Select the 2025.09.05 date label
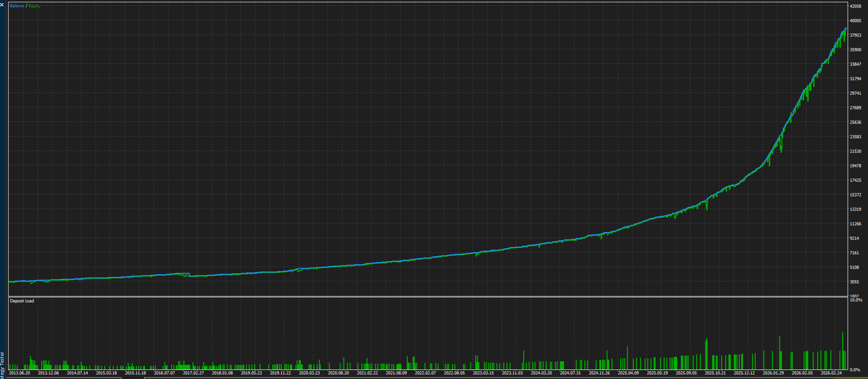 pyautogui.click(x=686, y=373)
